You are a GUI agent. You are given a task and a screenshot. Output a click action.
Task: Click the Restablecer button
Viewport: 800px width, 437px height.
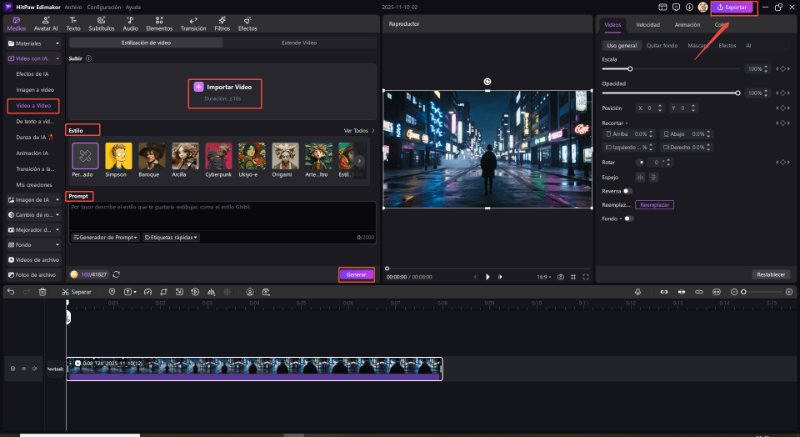(x=770, y=274)
